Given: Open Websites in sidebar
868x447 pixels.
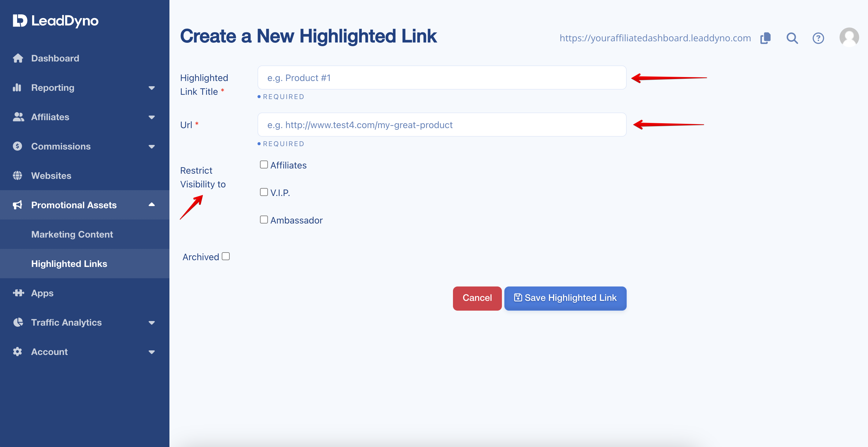Looking at the screenshot, I should [85, 175].
